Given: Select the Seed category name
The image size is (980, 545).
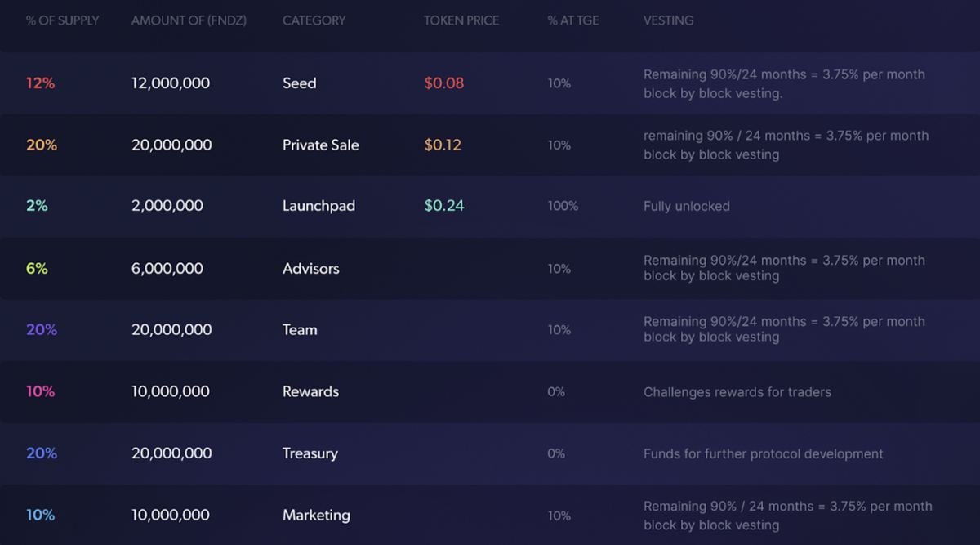Looking at the screenshot, I should pyautogui.click(x=299, y=83).
